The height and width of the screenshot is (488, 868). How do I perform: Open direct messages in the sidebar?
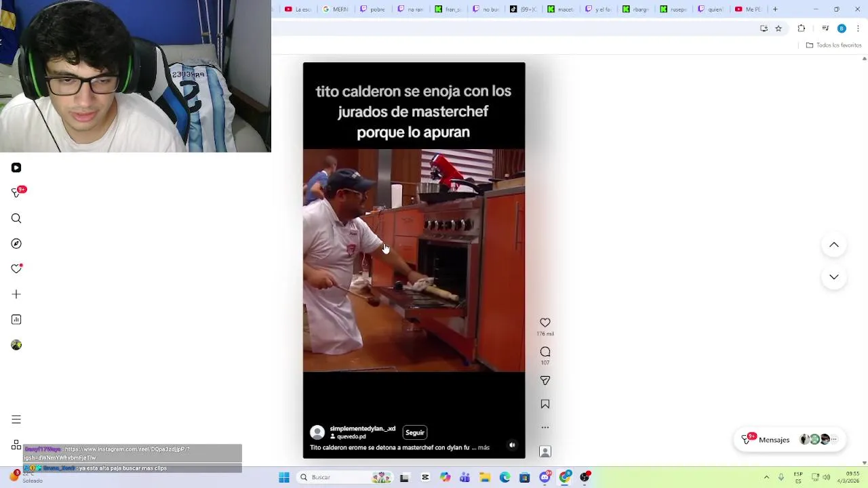tap(17, 192)
